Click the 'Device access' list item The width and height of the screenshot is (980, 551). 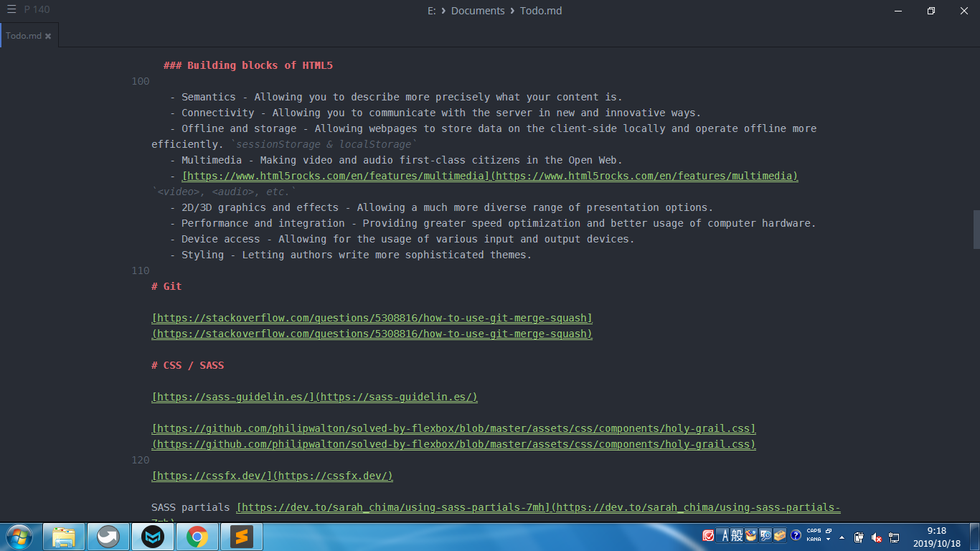click(402, 239)
